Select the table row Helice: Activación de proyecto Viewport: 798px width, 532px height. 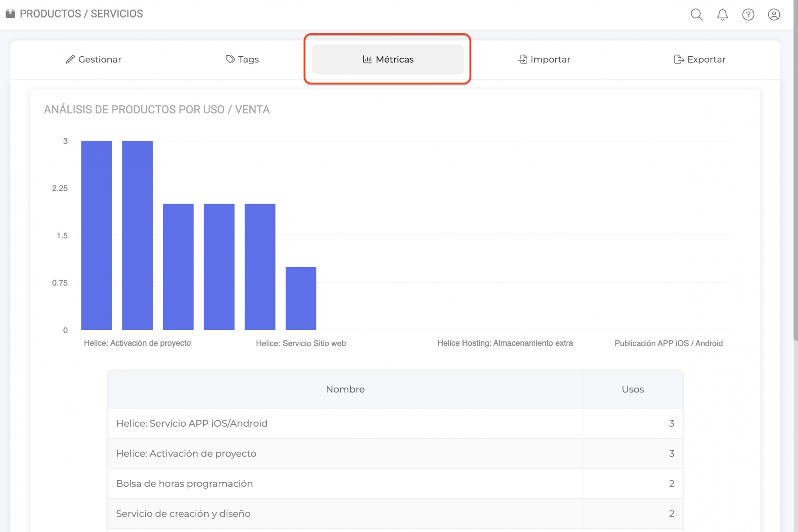395,453
